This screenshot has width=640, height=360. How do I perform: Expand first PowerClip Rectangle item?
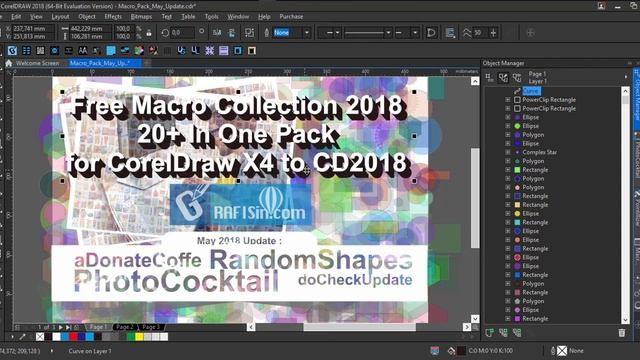pyautogui.click(x=508, y=100)
